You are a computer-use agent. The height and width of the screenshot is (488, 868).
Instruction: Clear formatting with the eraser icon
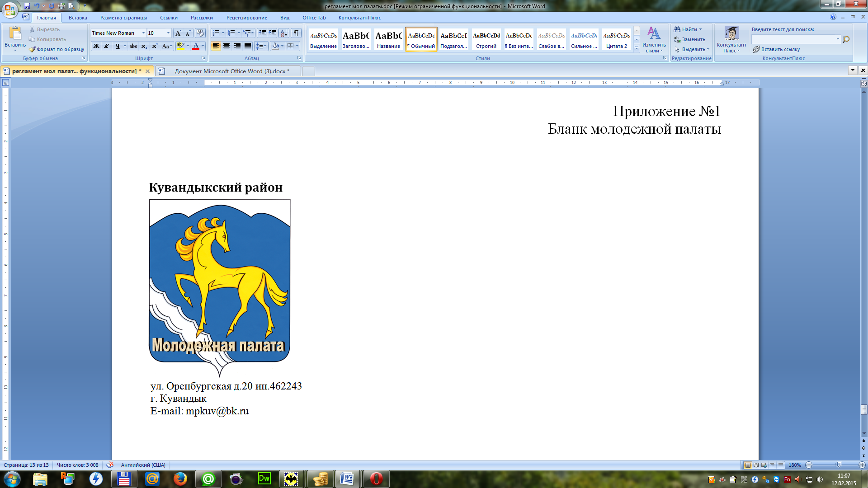(200, 33)
